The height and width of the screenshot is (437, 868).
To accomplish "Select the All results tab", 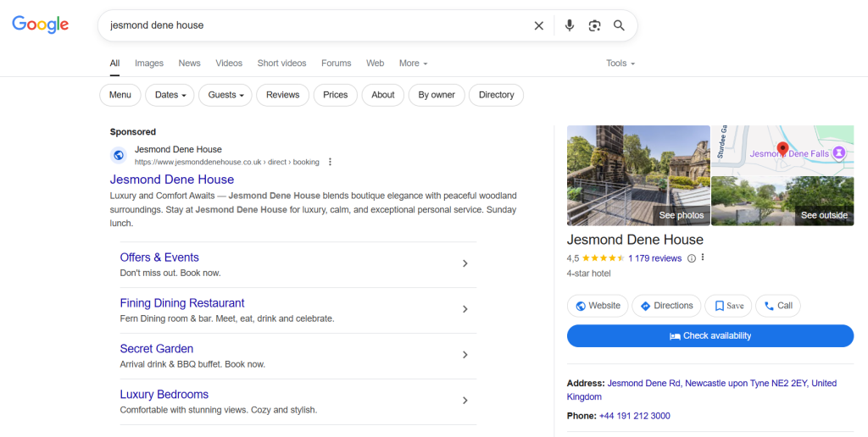I will click(114, 63).
